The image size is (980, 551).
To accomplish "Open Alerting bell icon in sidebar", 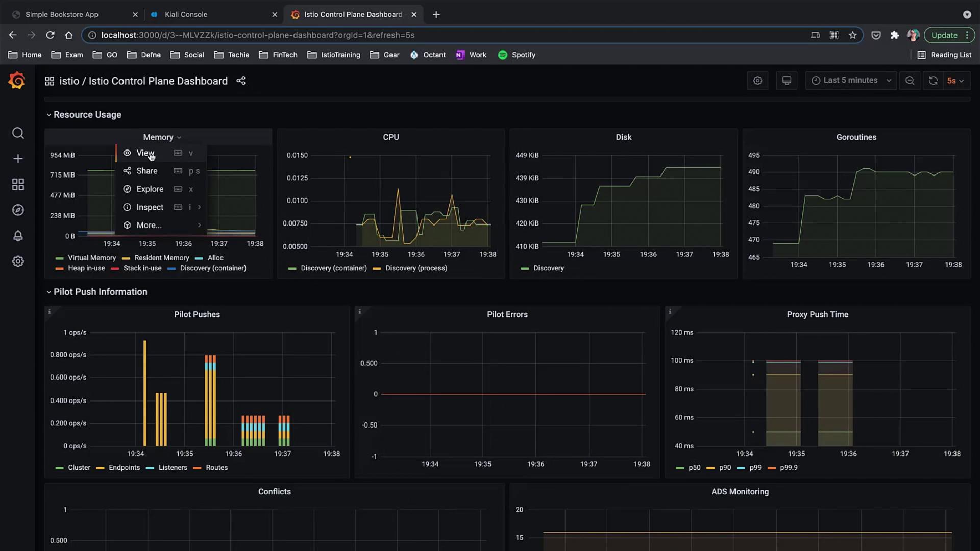I will click(x=18, y=236).
